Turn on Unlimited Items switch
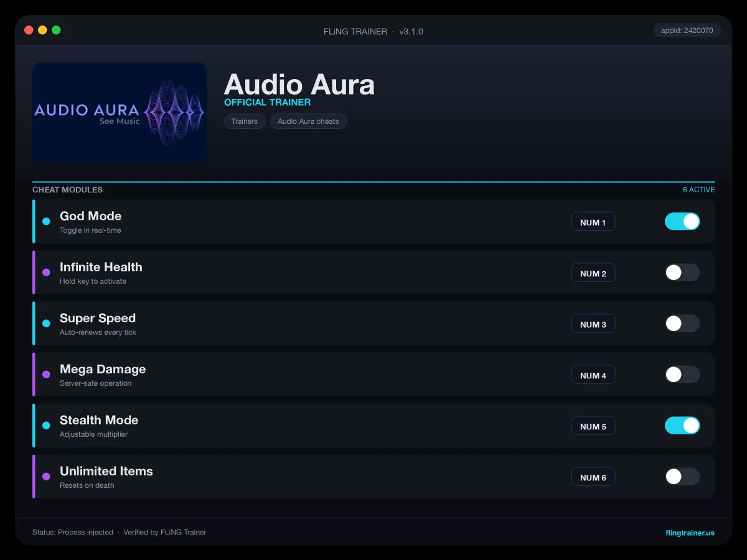747x560 pixels. pos(682,477)
